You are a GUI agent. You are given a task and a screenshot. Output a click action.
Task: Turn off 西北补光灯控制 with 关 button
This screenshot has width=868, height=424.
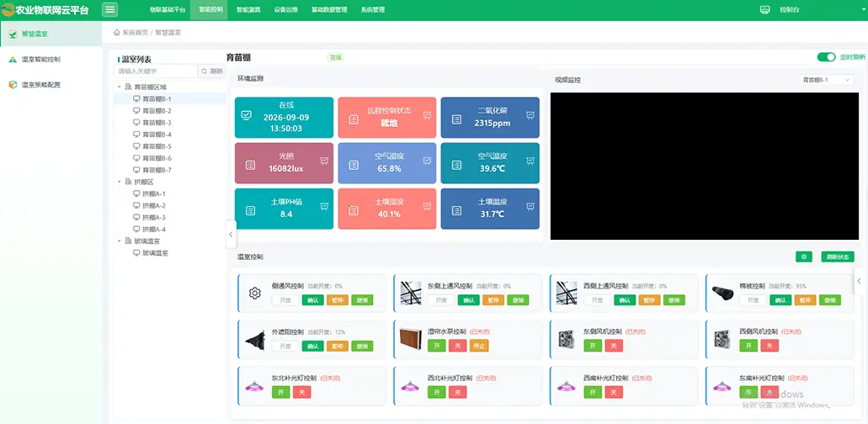(x=457, y=392)
